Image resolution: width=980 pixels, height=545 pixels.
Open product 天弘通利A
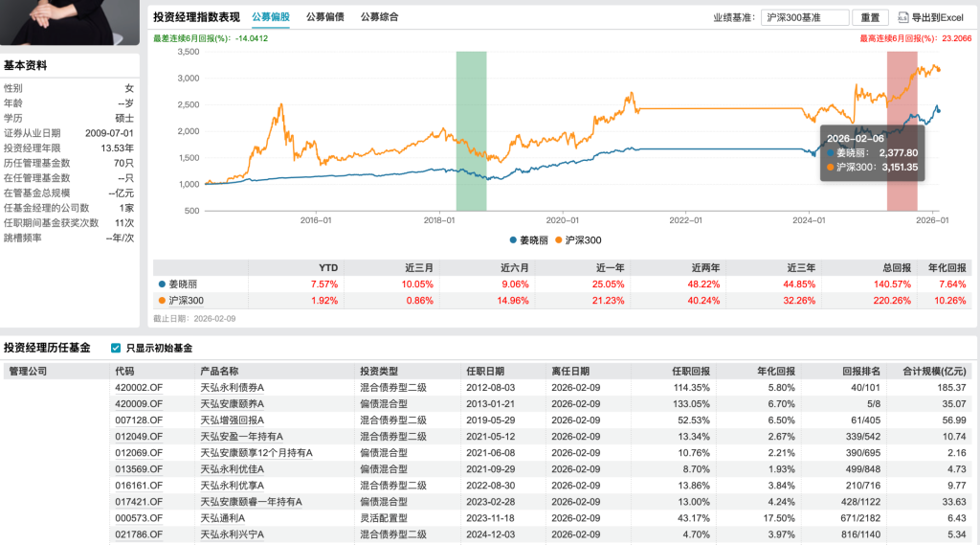coord(222,518)
